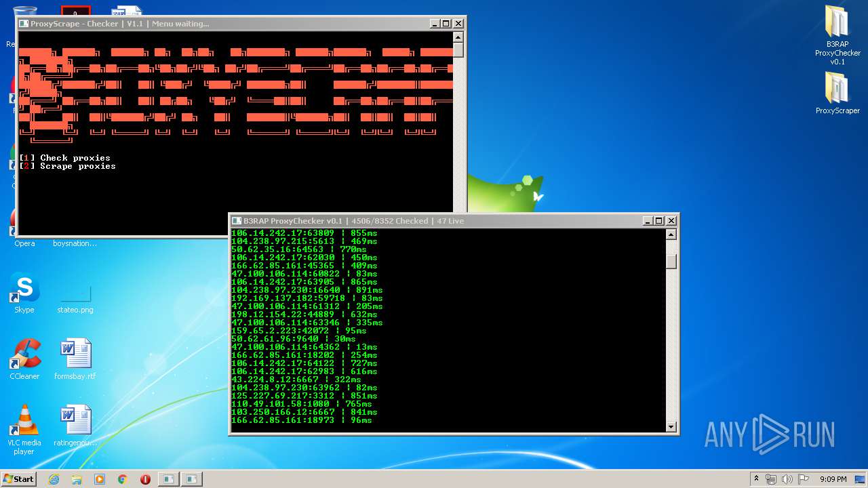The image size is (868, 488).
Task: Click the '[2] Scrape proxies' line
Action: 68,166
